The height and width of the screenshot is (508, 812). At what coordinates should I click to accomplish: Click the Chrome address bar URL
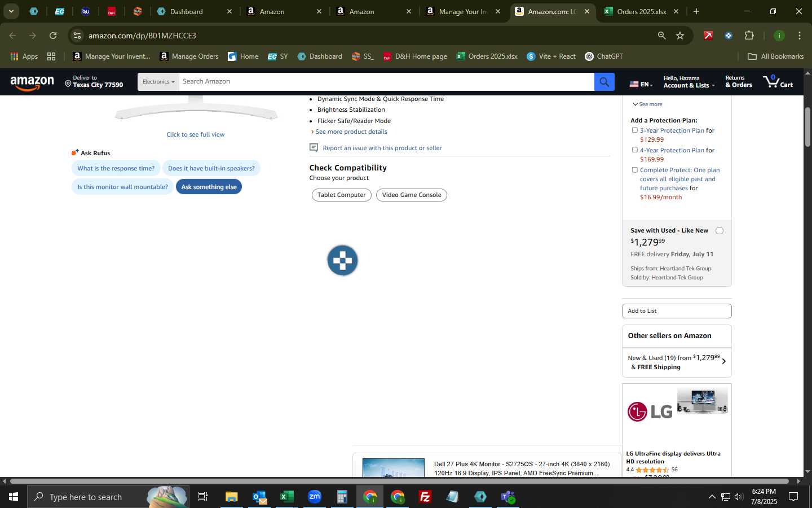coord(142,36)
